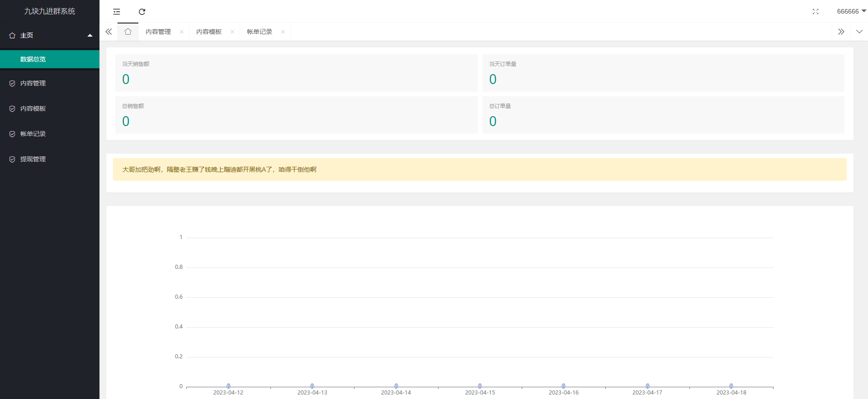Click the 九块九进群系统 logo title
The width and height of the screenshot is (868, 399).
[x=50, y=11]
